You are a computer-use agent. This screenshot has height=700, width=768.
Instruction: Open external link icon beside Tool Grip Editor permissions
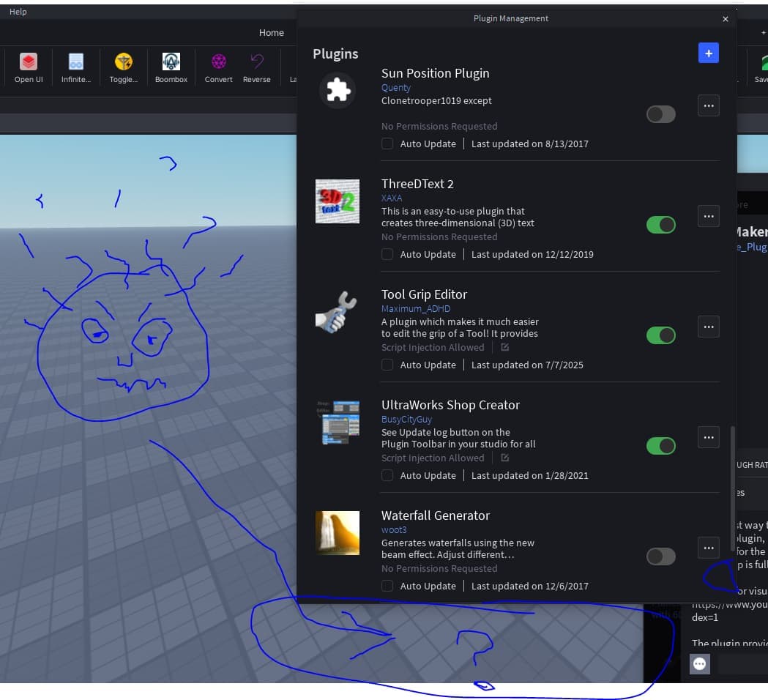[504, 347]
